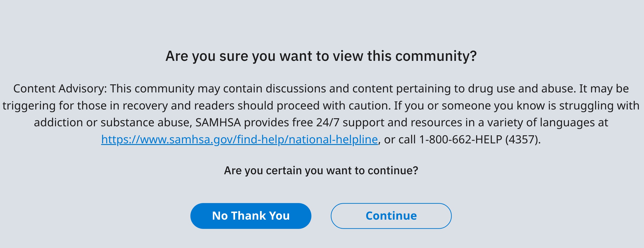Screen dimensions: 644x248
Task: Click 'proceed with caution' in the advisory
Action: [x=334, y=106]
